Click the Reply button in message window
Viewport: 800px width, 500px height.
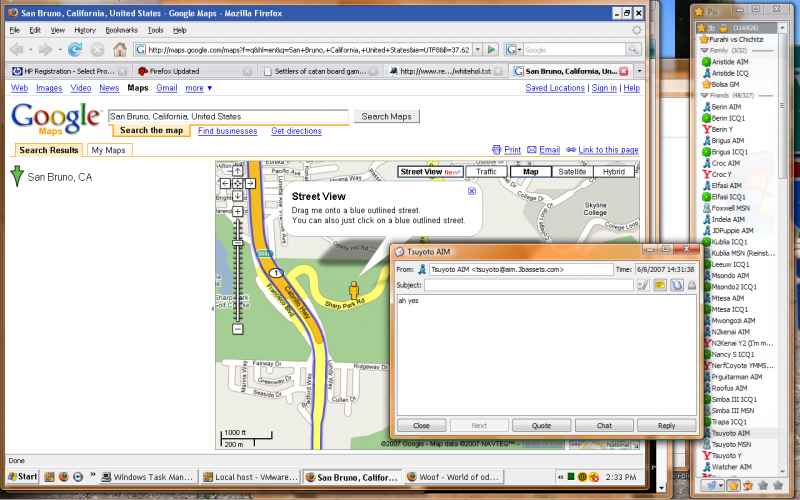[665, 425]
